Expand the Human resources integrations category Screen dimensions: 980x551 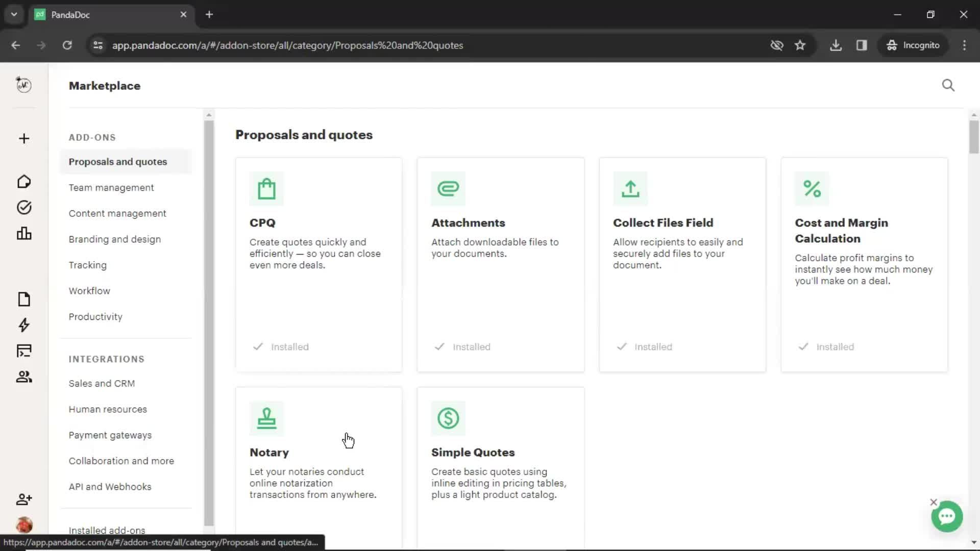107,409
